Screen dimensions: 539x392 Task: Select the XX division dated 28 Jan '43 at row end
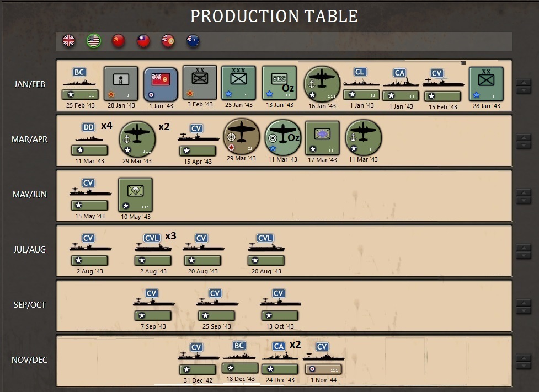pyautogui.click(x=486, y=84)
